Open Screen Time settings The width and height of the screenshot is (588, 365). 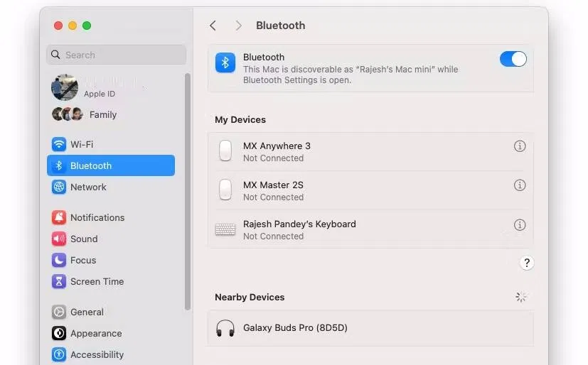pos(111,281)
